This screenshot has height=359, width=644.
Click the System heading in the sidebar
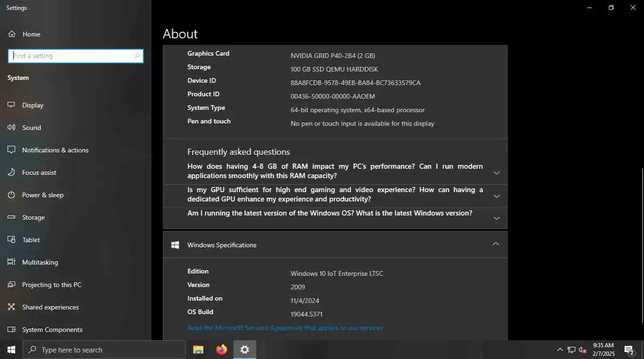tap(18, 78)
